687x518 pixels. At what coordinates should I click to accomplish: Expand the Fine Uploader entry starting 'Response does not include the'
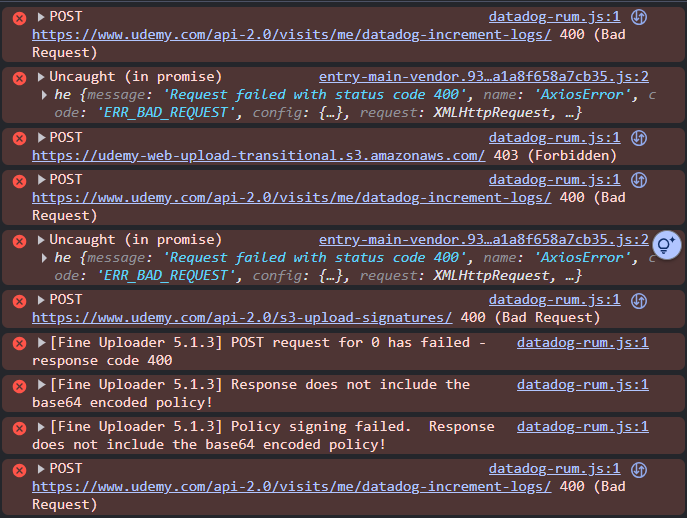(x=41, y=385)
